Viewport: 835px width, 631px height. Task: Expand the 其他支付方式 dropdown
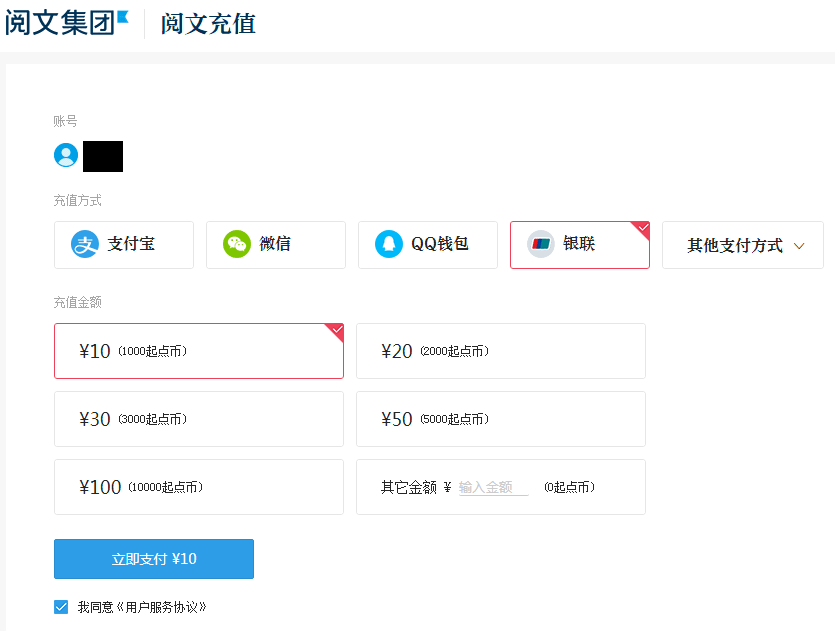pyautogui.click(x=743, y=245)
